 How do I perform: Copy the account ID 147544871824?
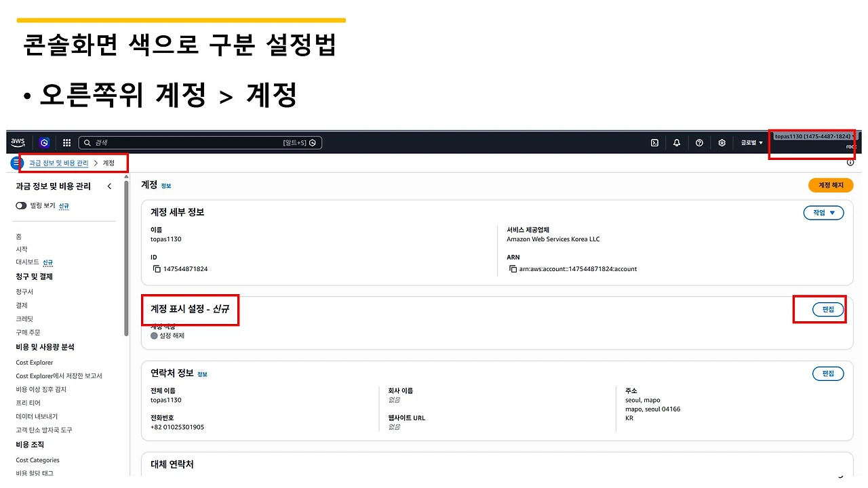click(155, 268)
